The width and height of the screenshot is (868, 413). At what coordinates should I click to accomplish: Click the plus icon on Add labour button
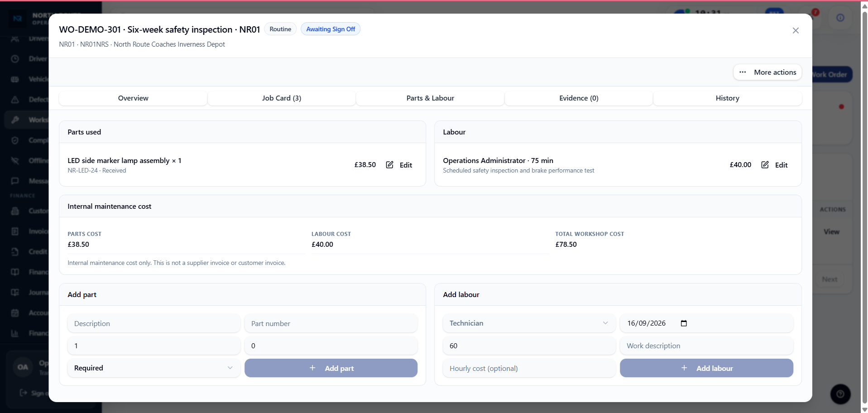[x=684, y=368]
